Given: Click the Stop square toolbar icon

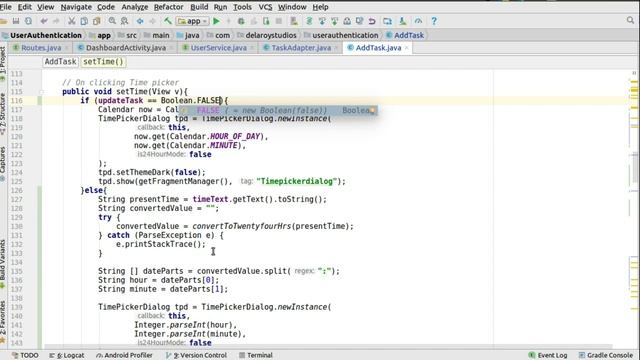Looking at the screenshot, I should pyautogui.click(x=279, y=21).
